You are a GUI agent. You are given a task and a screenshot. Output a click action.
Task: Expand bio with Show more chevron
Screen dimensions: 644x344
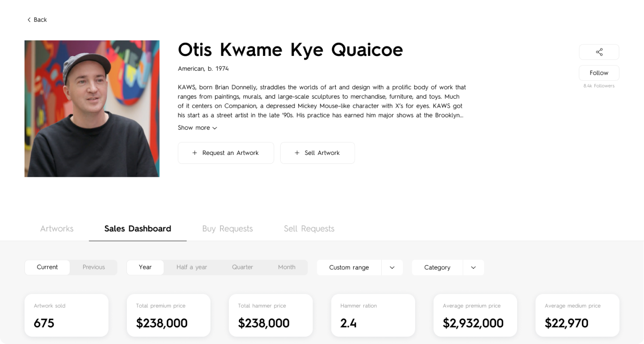(215, 128)
